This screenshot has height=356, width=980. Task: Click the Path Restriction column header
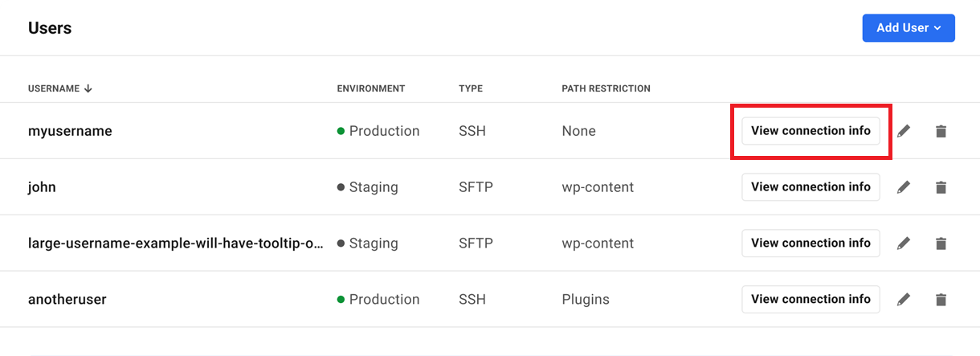coord(606,88)
